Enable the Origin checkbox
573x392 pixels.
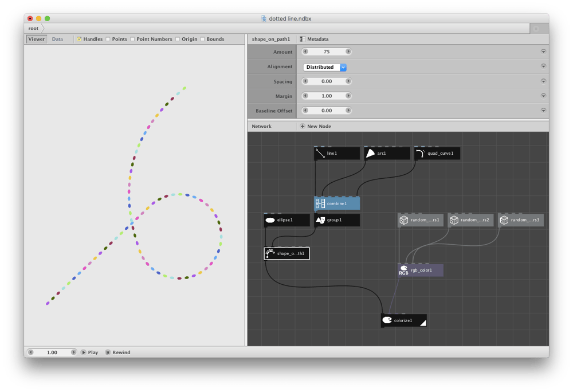[178, 39]
